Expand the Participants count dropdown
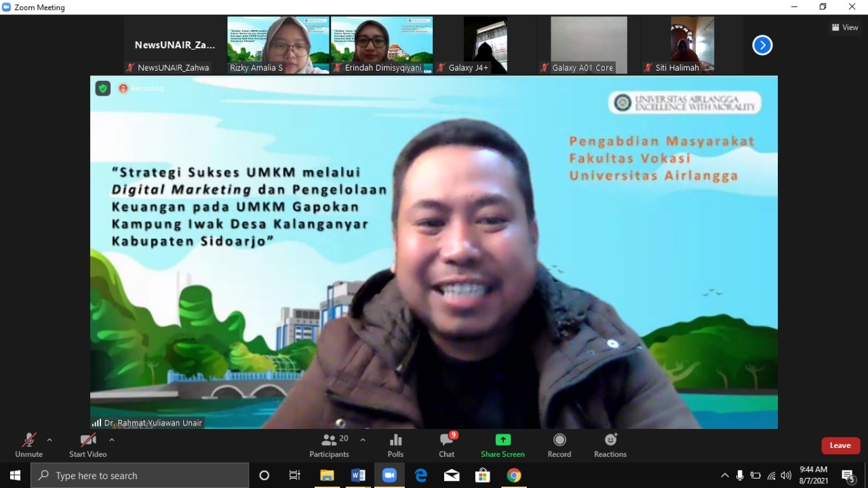The image size is (868, 488). [x=362, y=439]
